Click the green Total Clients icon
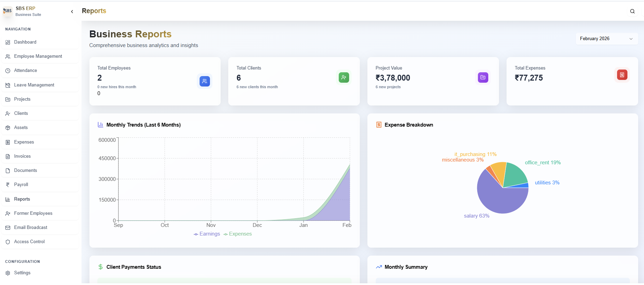644x285 pixels. point(344,77)
